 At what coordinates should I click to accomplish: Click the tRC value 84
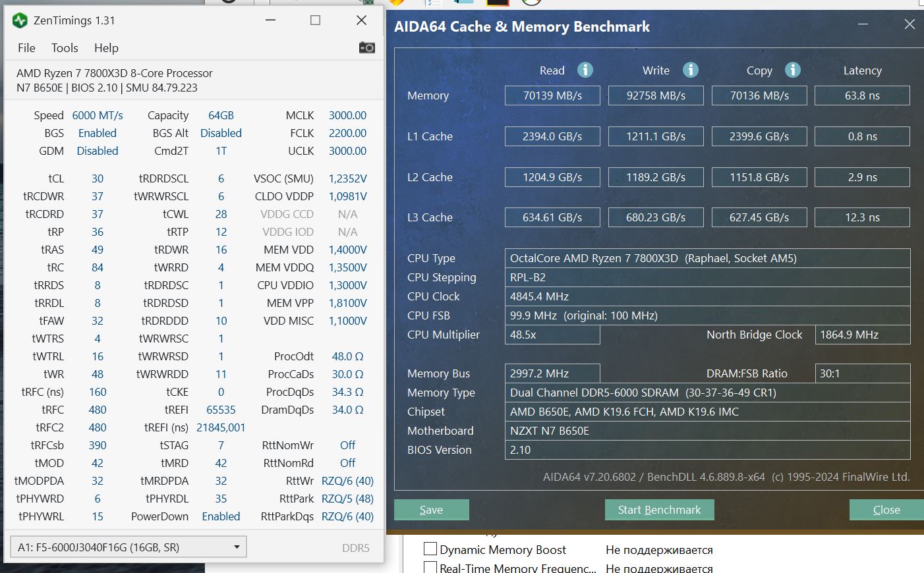pyautogui.click(x=98, y=267)
